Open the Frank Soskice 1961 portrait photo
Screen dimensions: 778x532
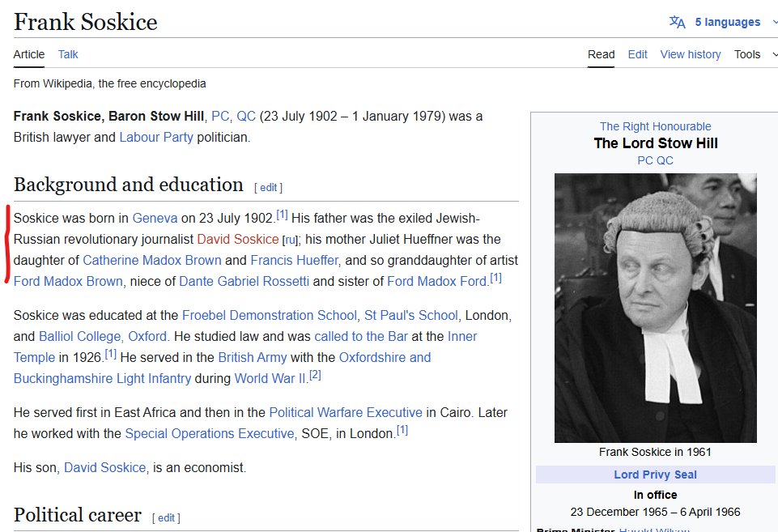point(656,308)
